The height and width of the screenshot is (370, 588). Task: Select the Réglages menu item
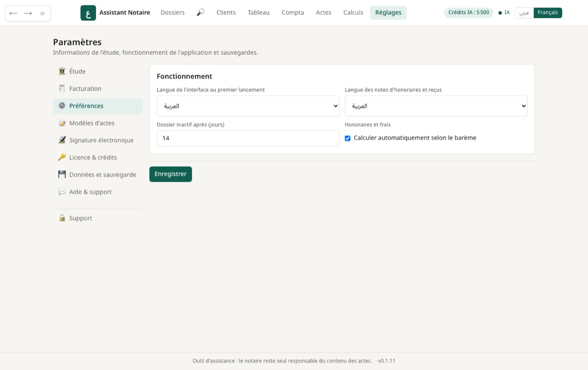[x=388, y=13]
